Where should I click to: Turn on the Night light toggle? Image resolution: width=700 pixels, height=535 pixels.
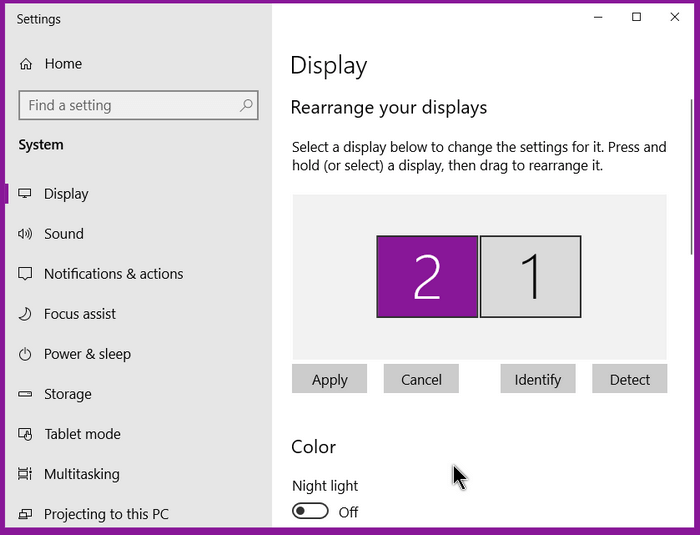coord(310,511)
